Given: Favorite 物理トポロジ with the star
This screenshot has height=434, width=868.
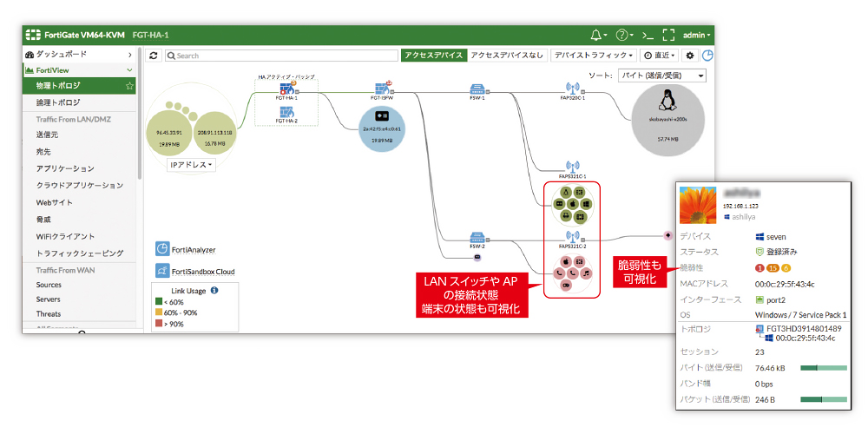Looking at the screenshot, I should coord(129,86).
